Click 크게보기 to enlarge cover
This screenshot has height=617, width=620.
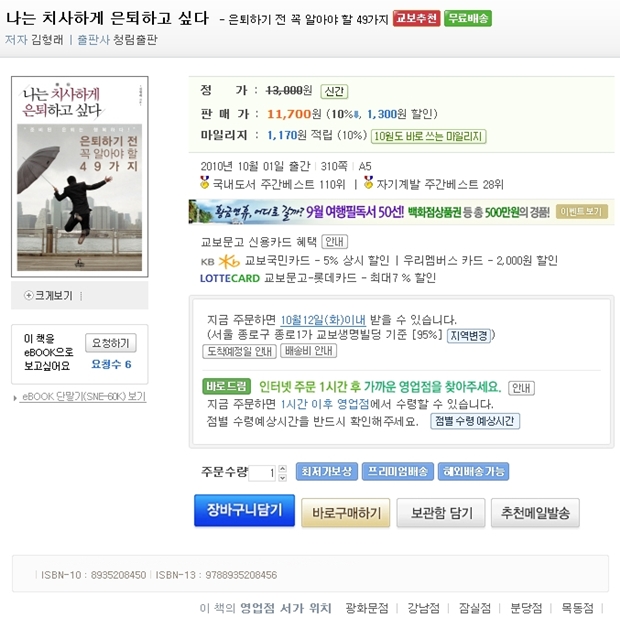point(54,295)
